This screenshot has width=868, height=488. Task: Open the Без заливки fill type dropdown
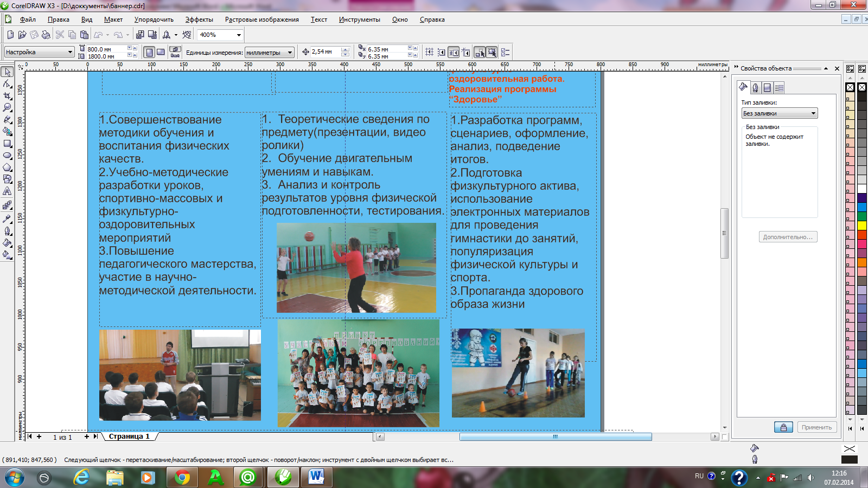[779, 113]
